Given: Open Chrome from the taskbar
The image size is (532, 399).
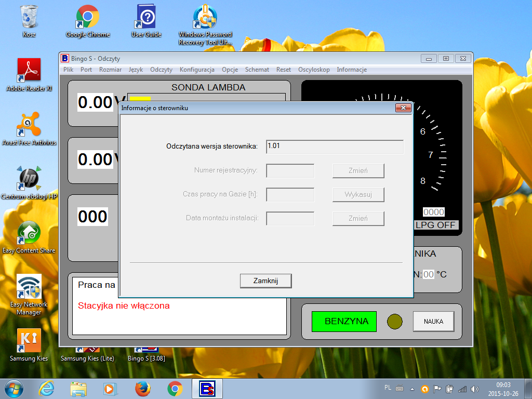Looking at the screenshot, I should click(x=175, y=389).
